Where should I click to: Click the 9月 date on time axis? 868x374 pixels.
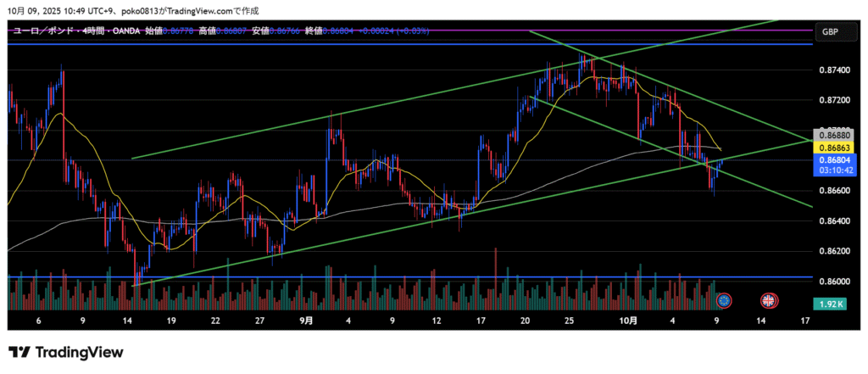pyautogui.click(x=307, y=321)
